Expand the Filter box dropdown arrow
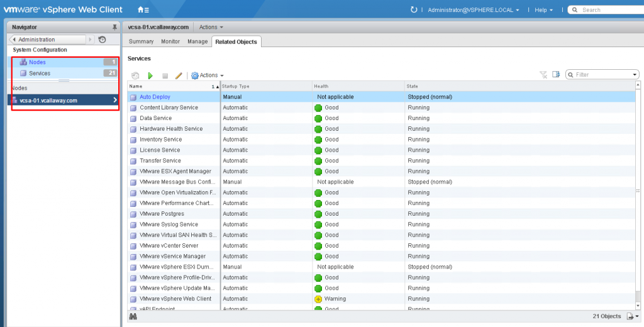The image size is (644, 327). [635, 75]
